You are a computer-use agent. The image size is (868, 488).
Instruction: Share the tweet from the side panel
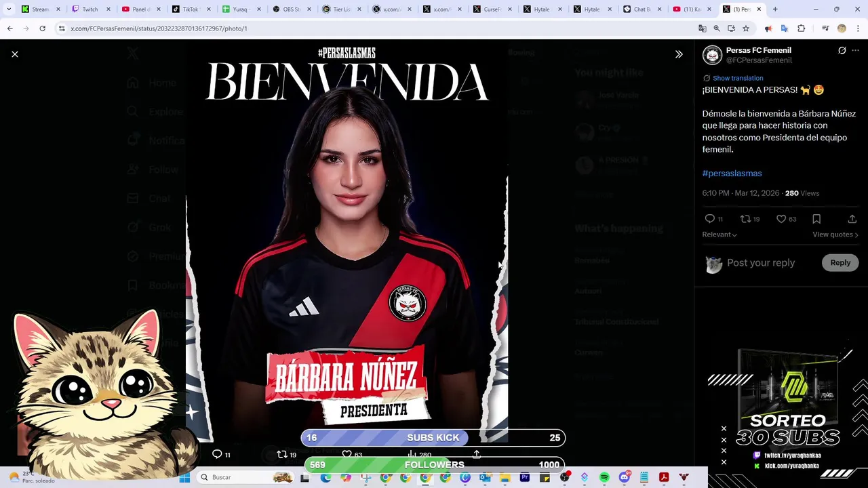852,219
